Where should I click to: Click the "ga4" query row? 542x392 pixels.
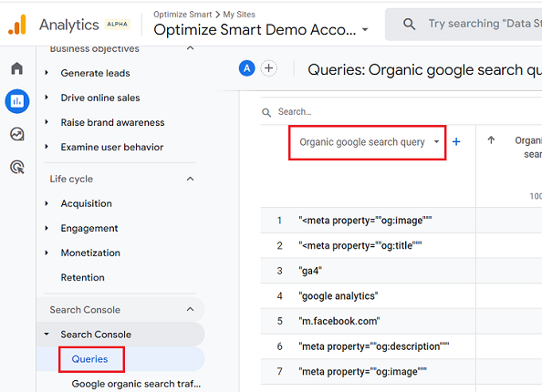[310, 271]
